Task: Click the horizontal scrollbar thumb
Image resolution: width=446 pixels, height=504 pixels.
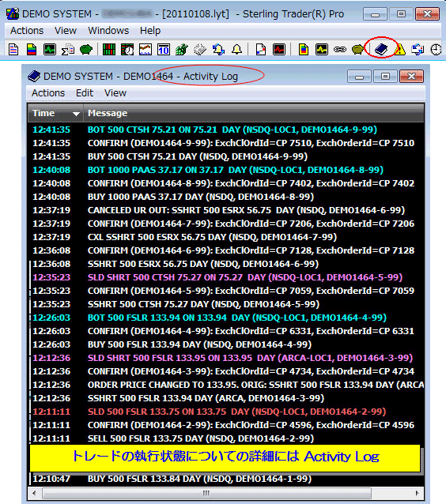Action: pyautogui.click(x=206, y=493)
